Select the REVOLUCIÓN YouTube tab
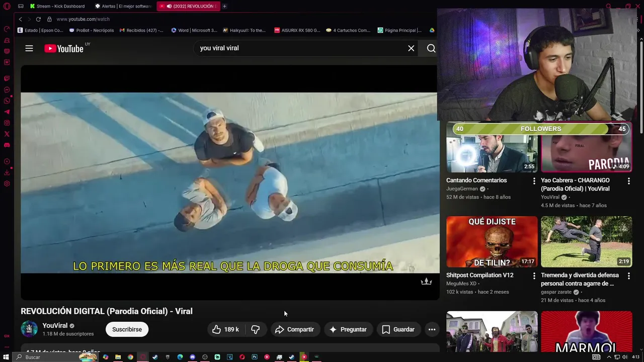 [x=189, y=6]
